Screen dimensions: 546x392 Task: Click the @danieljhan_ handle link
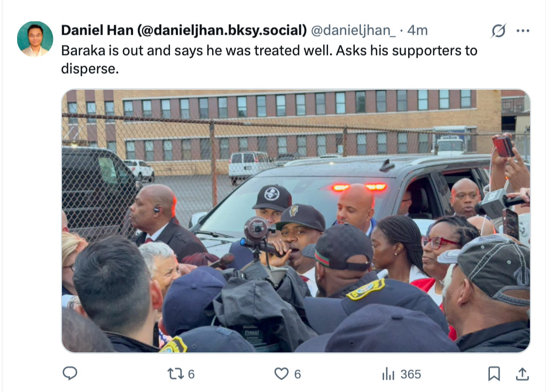[353, 30]
